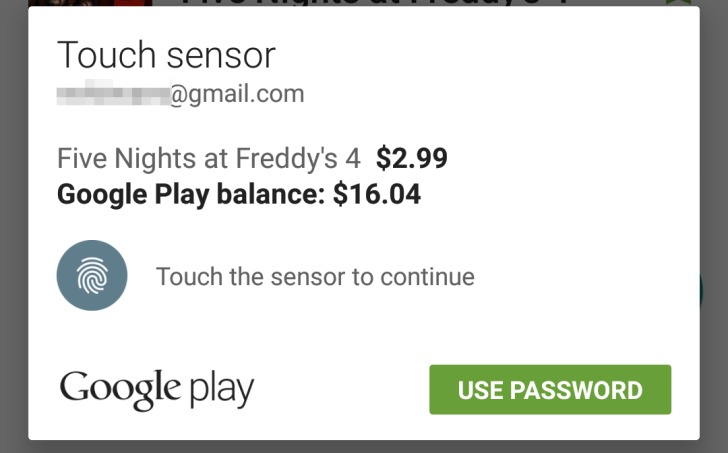Screen dimensions: 728x453
Task: Tap the Google Play logo
Action: pyautogui.click(x=157, y=389)
